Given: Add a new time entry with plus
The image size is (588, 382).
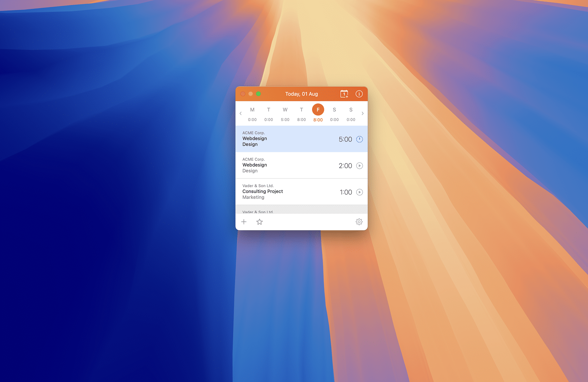Looking at the screenshot, I should coord(244,222).
